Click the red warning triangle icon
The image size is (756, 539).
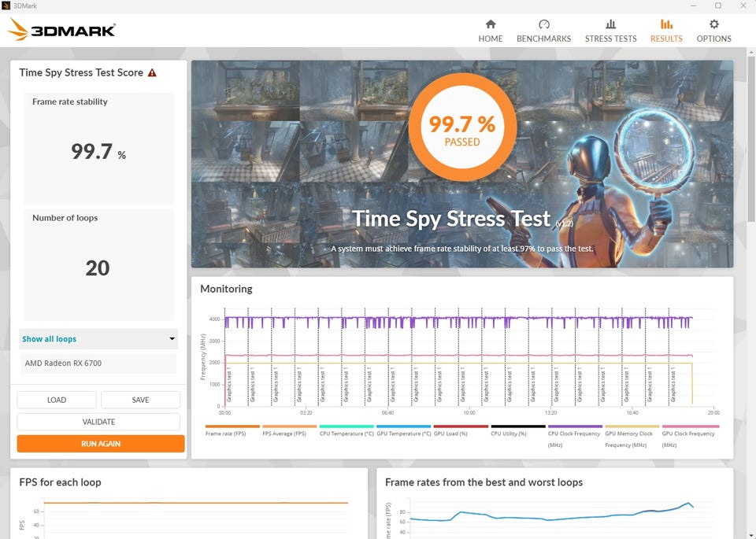(x=152, y=72)
